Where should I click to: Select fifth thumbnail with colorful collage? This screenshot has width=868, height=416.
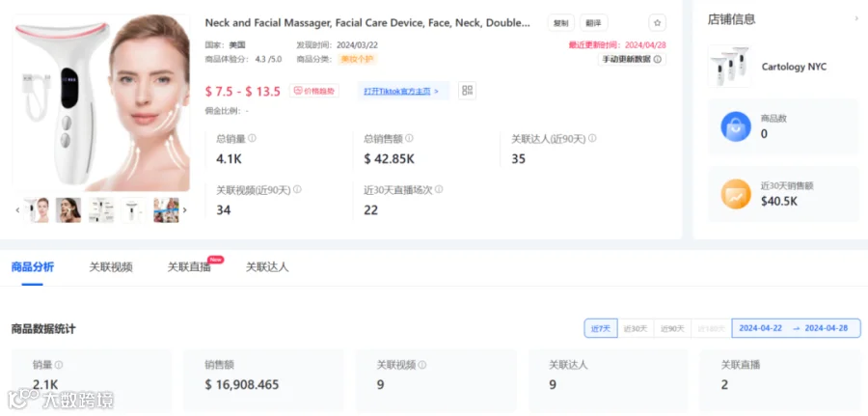tap(166, 210)
